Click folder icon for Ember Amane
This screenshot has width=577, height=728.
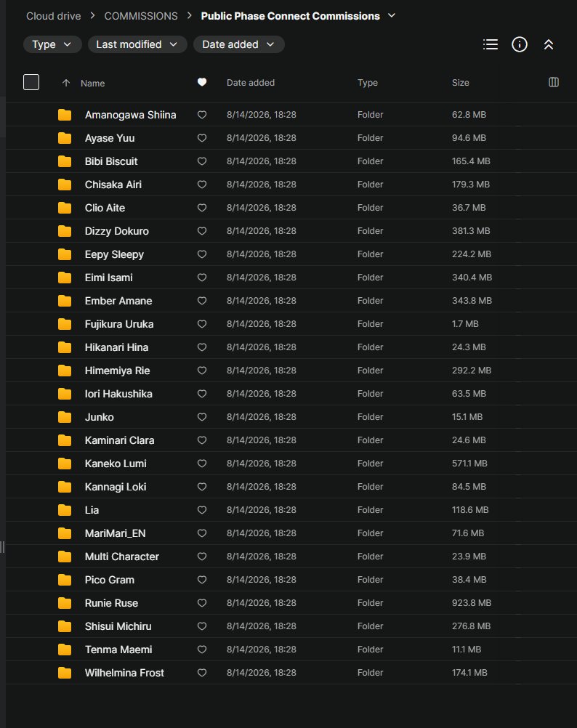point(65,300)
